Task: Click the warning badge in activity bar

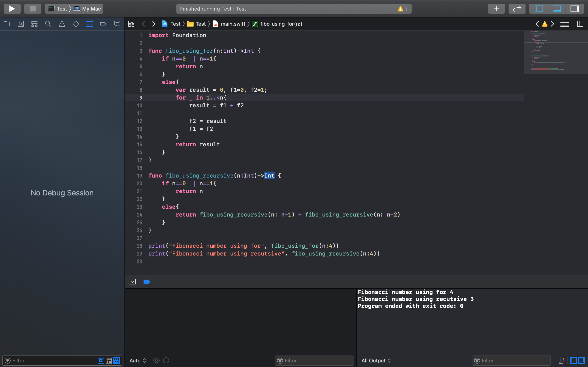Action: pyautogui.click(x=403, y=9)
